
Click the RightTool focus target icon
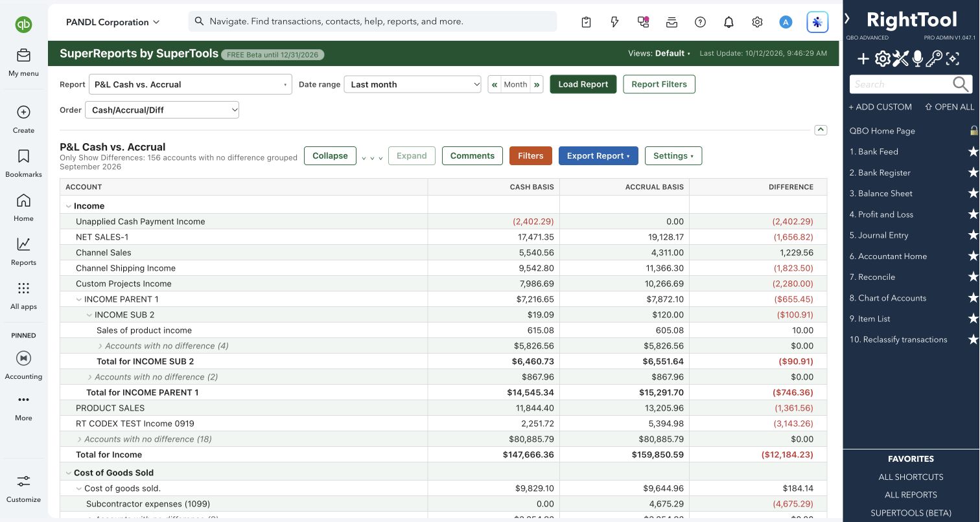pyautogui.click(x=952, y=60)
